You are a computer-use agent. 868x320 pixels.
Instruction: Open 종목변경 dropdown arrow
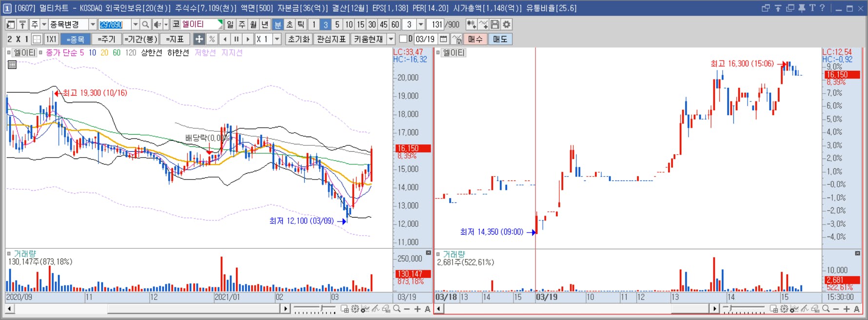coord(92,24)
